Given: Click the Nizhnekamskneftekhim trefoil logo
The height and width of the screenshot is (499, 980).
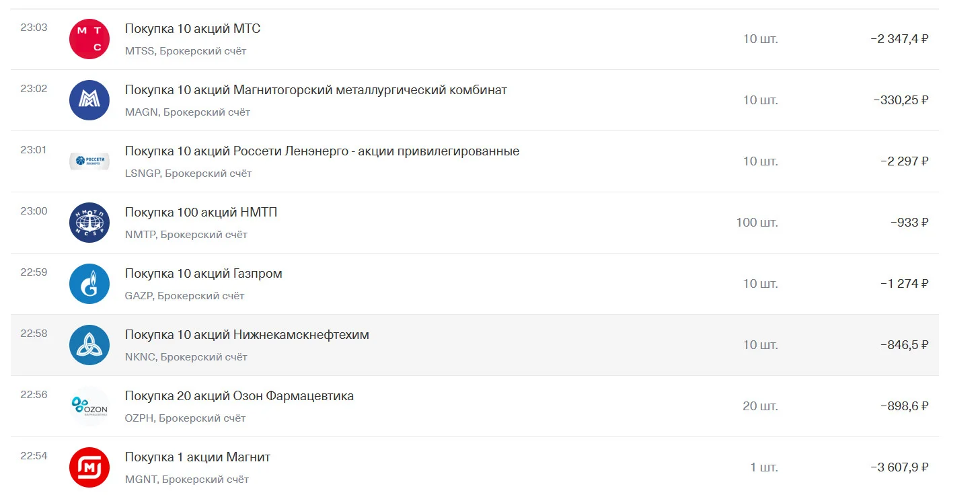Looking at the screenshot, I should tap(89, 345).
